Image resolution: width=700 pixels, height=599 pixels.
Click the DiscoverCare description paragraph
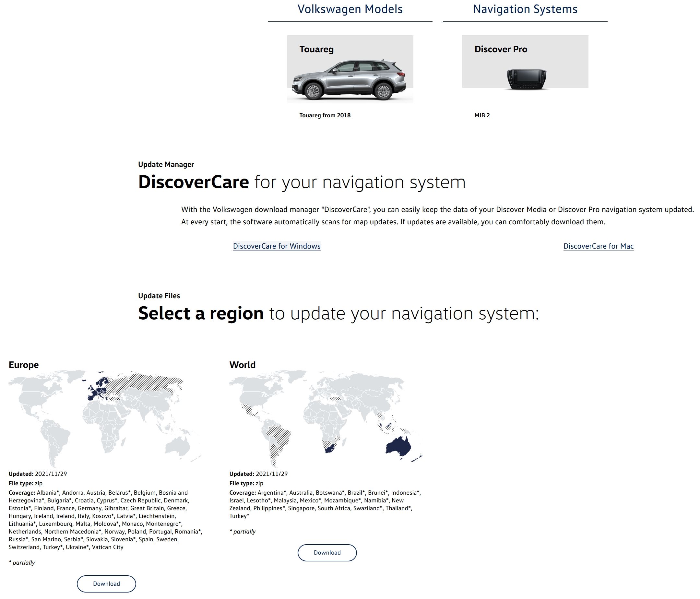437,216
